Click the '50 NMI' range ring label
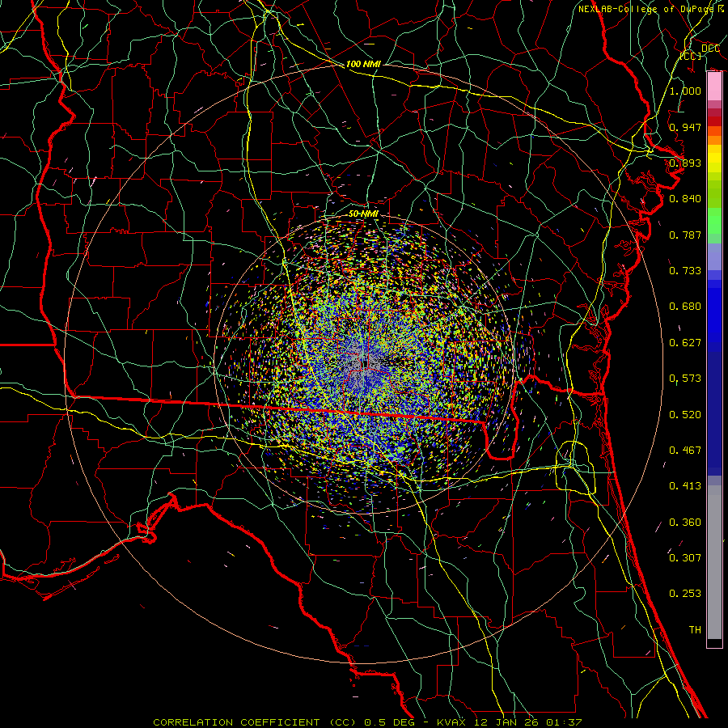 click(x=363, y=214)
